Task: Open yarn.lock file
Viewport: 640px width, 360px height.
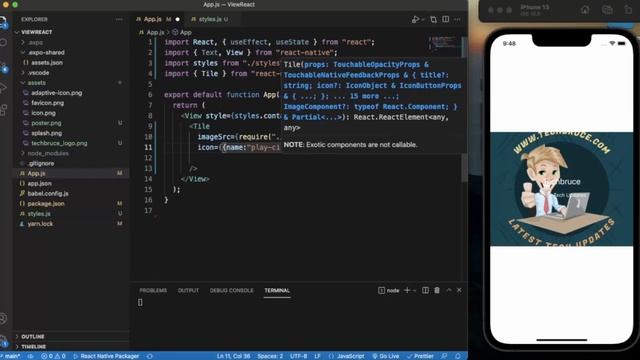Action: [40, 224]
